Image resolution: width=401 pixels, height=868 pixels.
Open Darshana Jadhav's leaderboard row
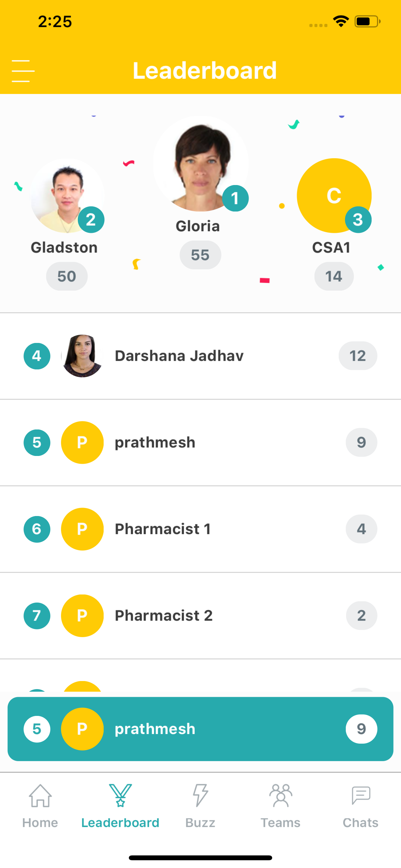tap(200, 356)
